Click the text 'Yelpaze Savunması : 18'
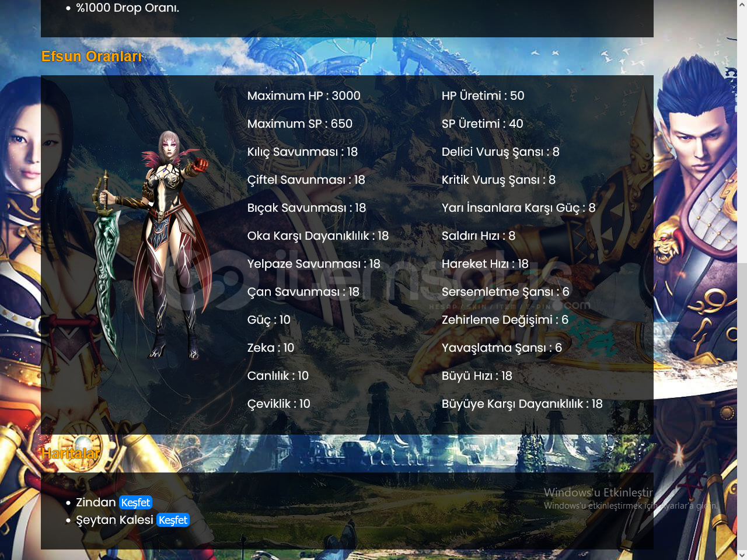The height and width of the screenshot is (560, 747). coord(313,264)
